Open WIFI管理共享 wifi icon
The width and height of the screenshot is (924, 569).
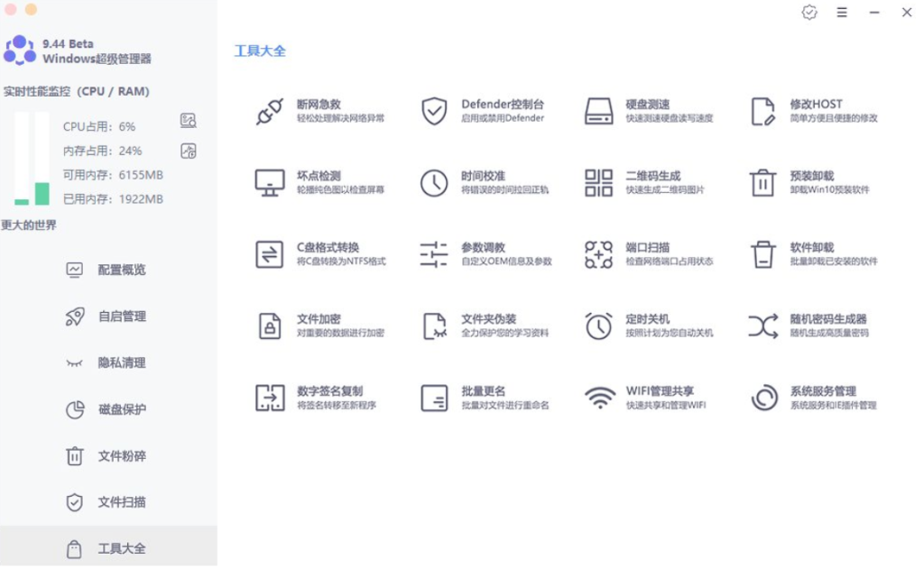pyautogui.click(x=600, y=399)
